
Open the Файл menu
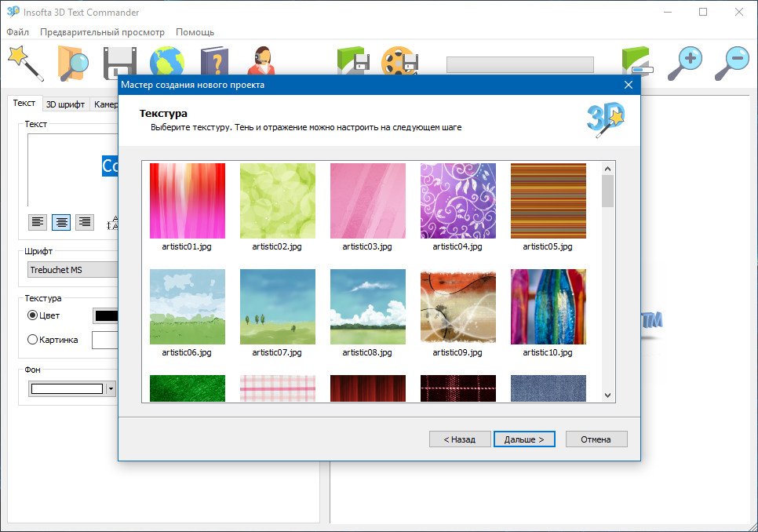click(17, 32)
